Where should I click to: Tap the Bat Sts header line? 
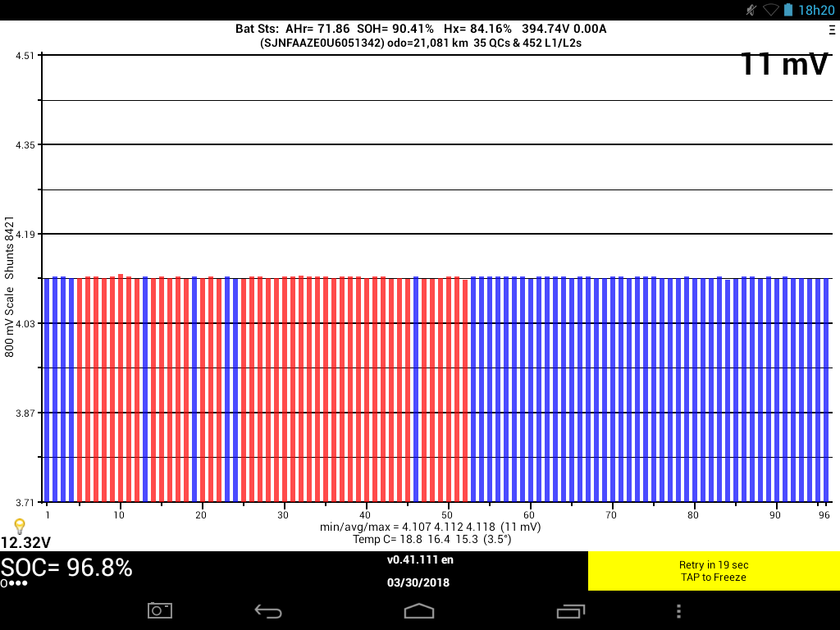[x=420, y=29]
